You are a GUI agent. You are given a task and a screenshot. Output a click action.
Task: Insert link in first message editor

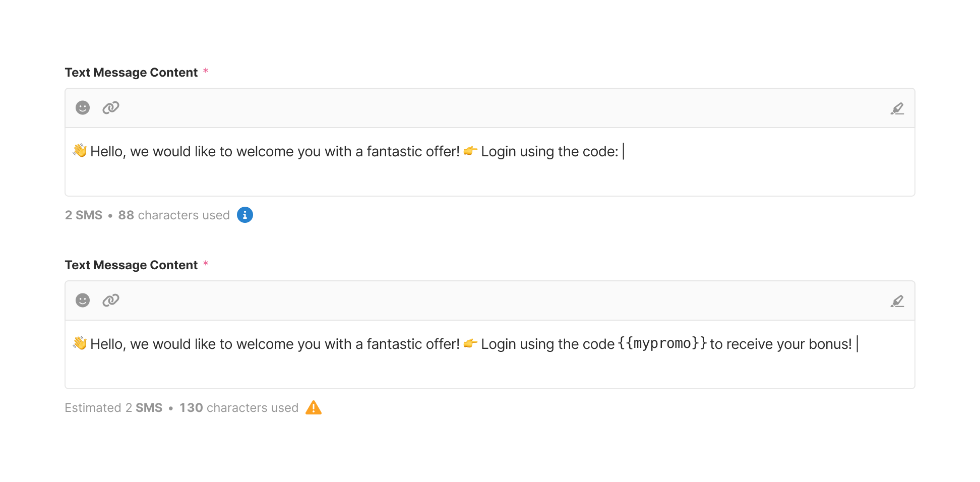(110, 107)
